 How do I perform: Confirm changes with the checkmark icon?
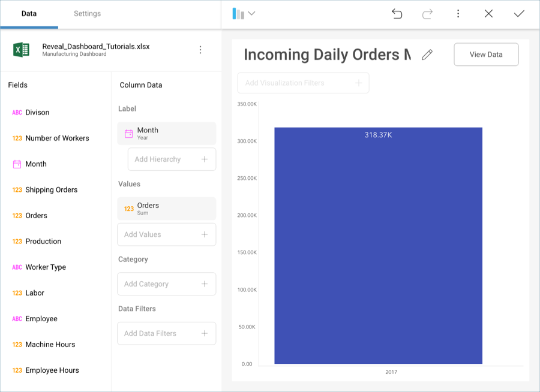(x=519, y=14)
